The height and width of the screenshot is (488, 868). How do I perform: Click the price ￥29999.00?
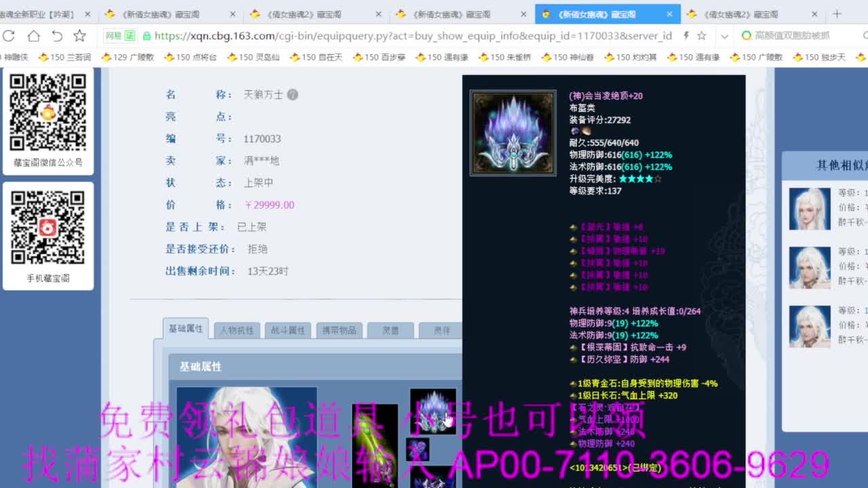[269, 205]
